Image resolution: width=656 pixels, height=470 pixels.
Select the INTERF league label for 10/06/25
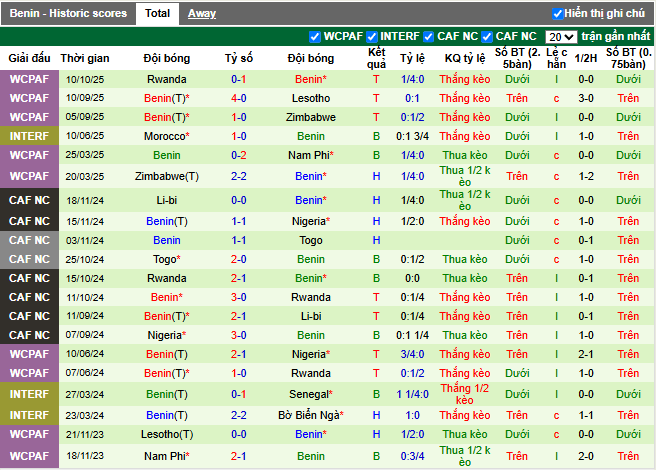point(29,136)
